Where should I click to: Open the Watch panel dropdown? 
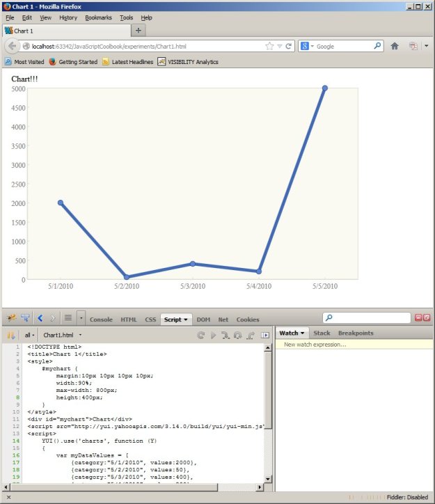pyautogui.click(x=292, y=333)
